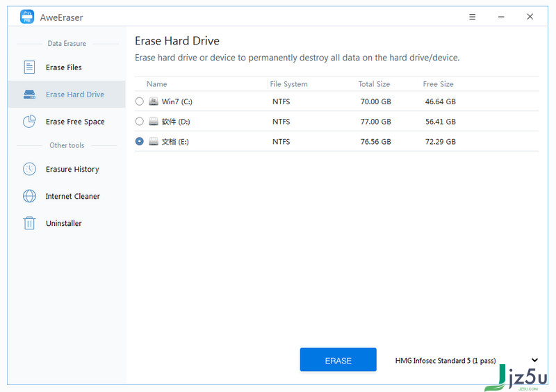Open Erasure History tool
This screenshot has width=556, height=392.
tap(67, 169)
